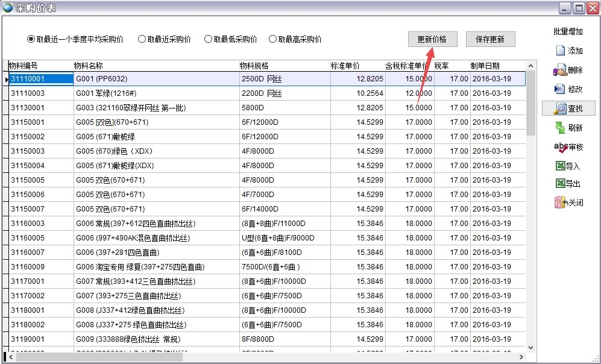
Task: Click the 批量增加 sidebar label
Action: click(567, 31)
